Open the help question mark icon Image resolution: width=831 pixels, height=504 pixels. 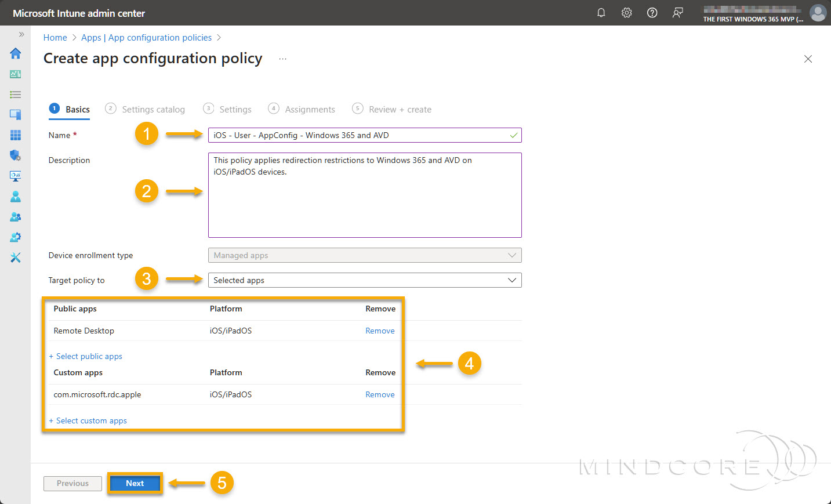tap(652, 13)
